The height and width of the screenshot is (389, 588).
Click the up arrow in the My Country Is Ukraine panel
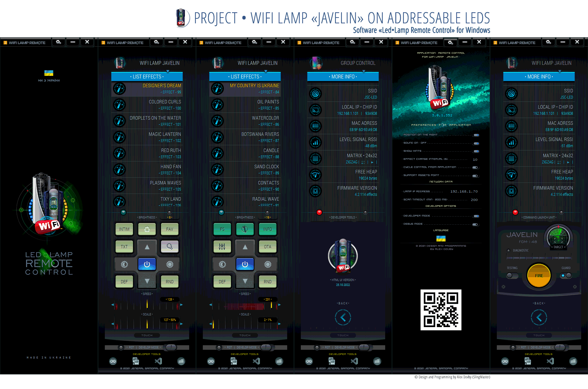(x=245, y=247)
